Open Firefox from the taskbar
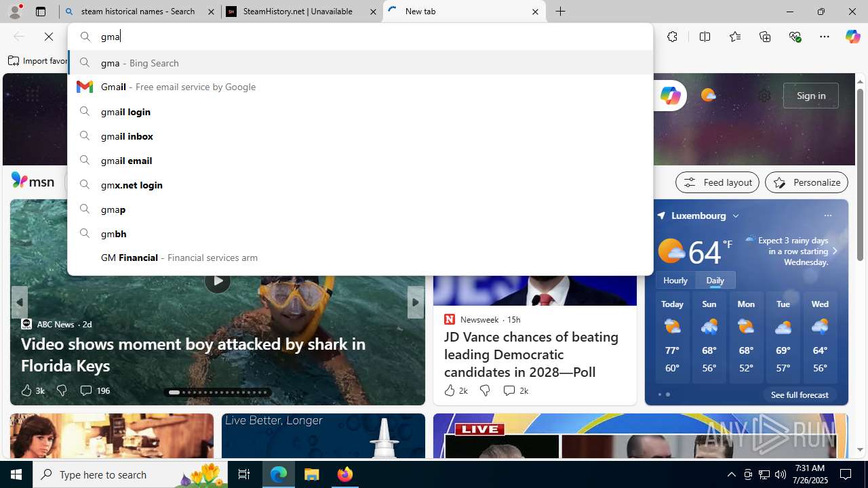 (345, 474)
